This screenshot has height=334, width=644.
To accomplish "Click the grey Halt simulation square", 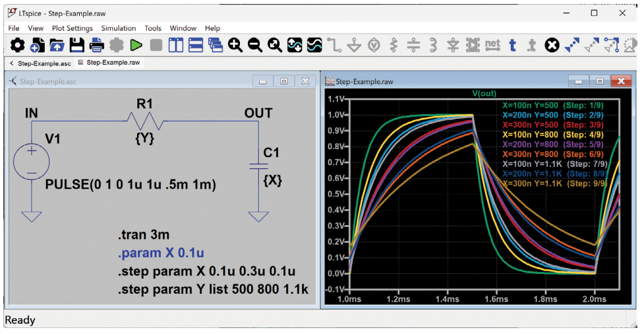I will tap(156, 45).
